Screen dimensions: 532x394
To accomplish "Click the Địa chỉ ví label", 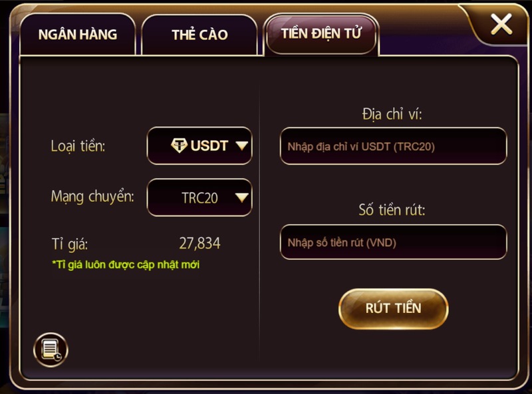I will (x=392, y=114).
